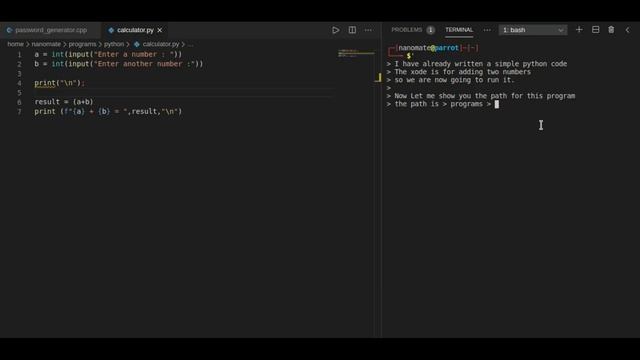Click the nanomate@parrot terminal prompt

[x=428, y=48]
